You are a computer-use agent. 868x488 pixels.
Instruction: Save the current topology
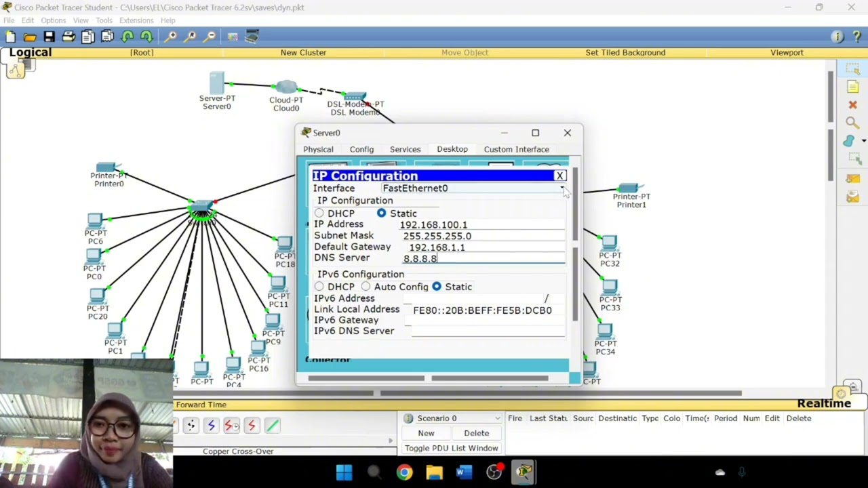[x=50, y=37]
